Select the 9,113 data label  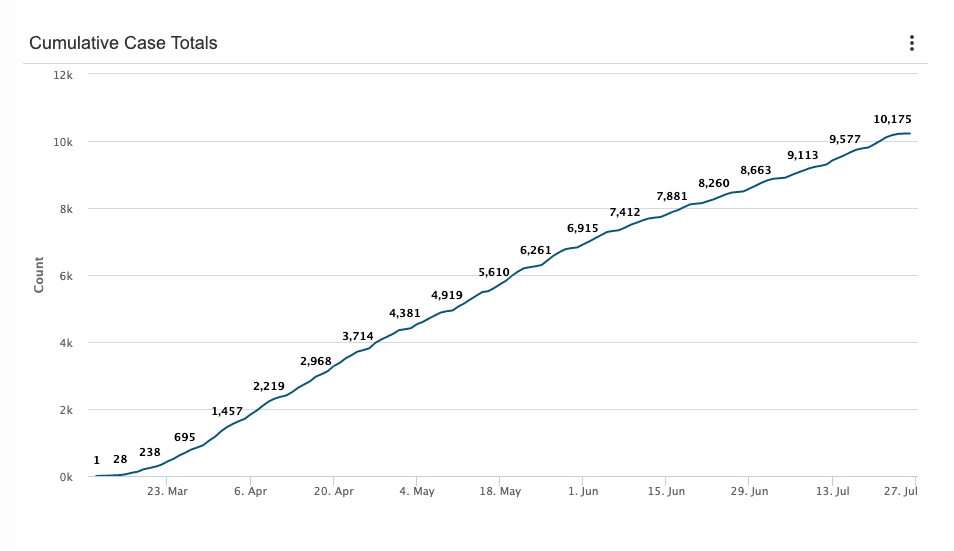[x=803, y=155]
